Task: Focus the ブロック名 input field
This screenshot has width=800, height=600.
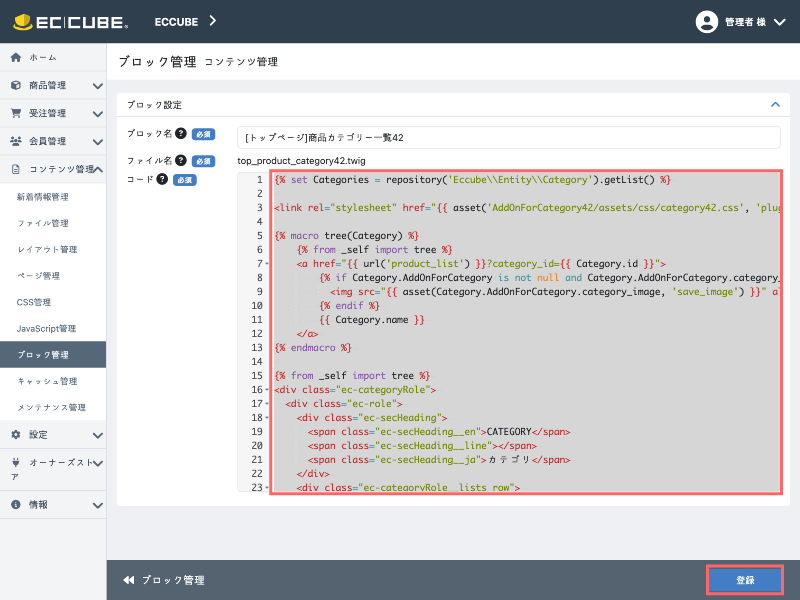Action: coord(509,137)
